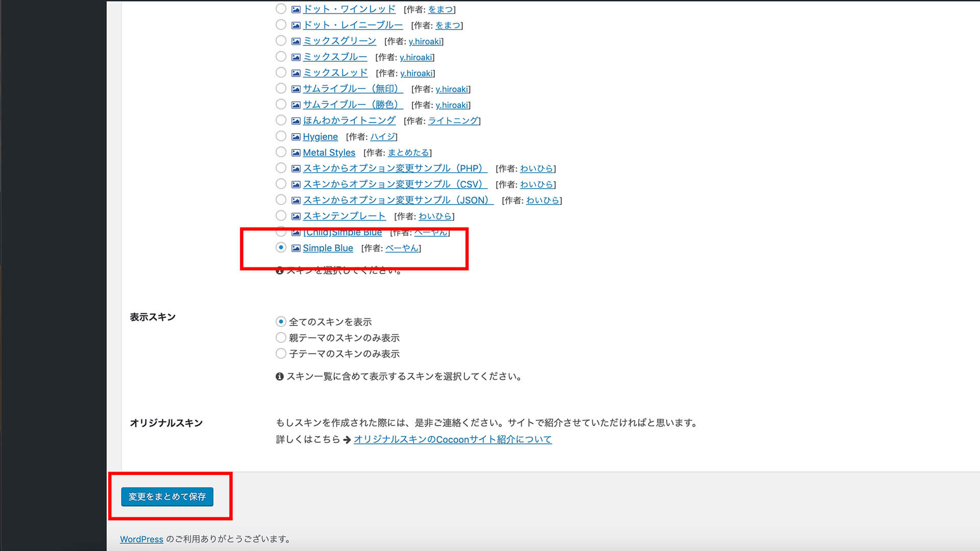Image resolution: width=980 pixels, height=551 pixels.
Task: Click the image icon next to ミックスブルー
Action: click(x=296, y=57)
